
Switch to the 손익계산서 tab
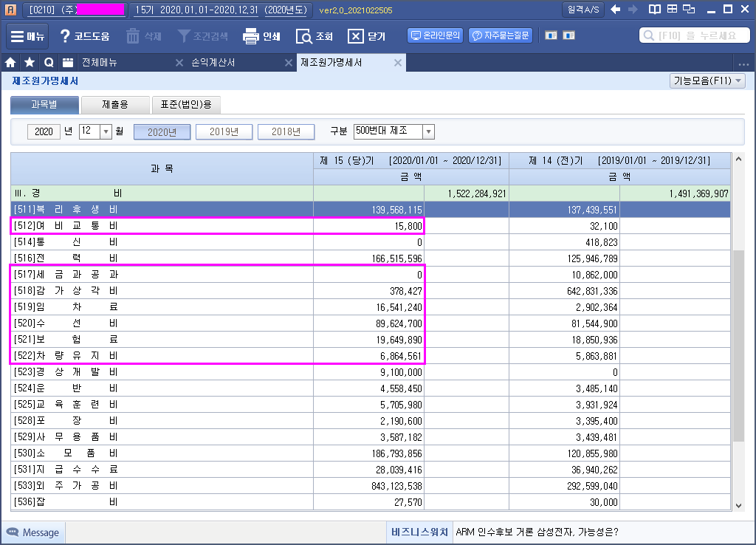pos(213,63)
